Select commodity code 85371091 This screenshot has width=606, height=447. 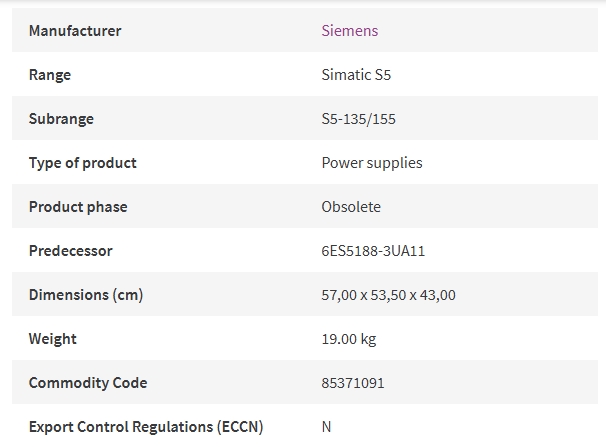pyautogui.click(x=353, y=383)
